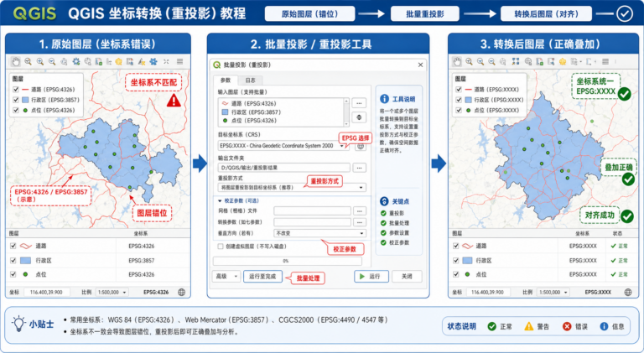Open the 1:500,000 scale dropdown in panel 1
This screenshot has height=353, width=644.
click(112, 293)
